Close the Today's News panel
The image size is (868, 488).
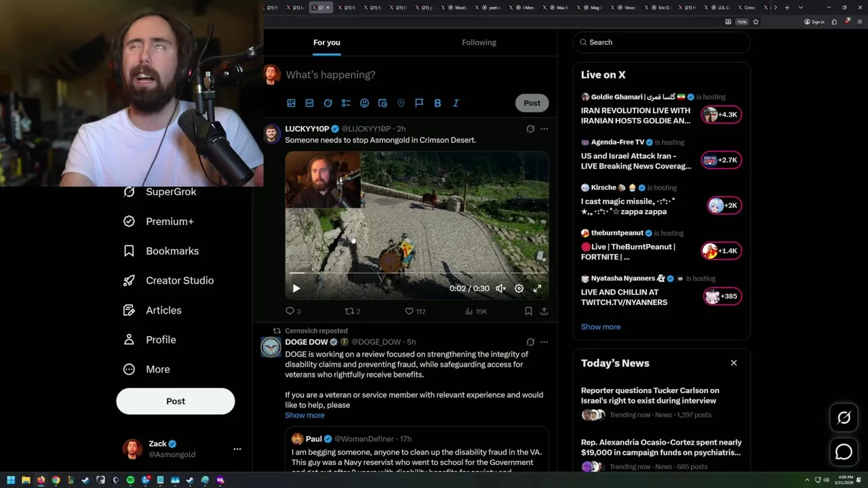(x=734, y=363)
